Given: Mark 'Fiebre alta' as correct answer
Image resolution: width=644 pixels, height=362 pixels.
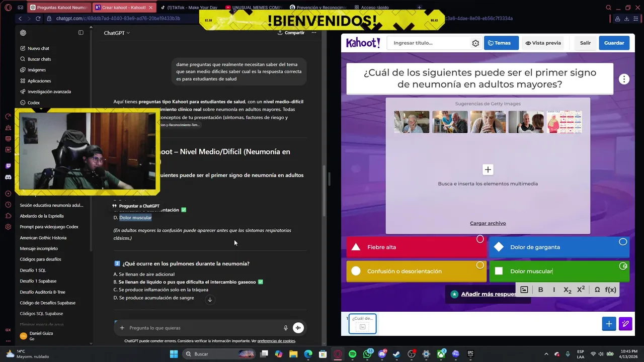Looking at the screenshot, I should [x=480, y=239].
